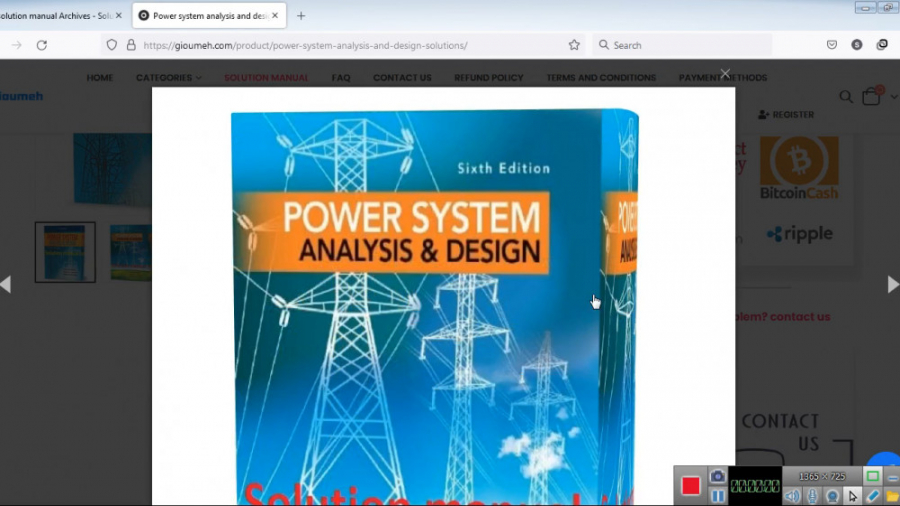Go to previous image with left arrow
Viewport: 900px width, 506px height.
(6, 284)
